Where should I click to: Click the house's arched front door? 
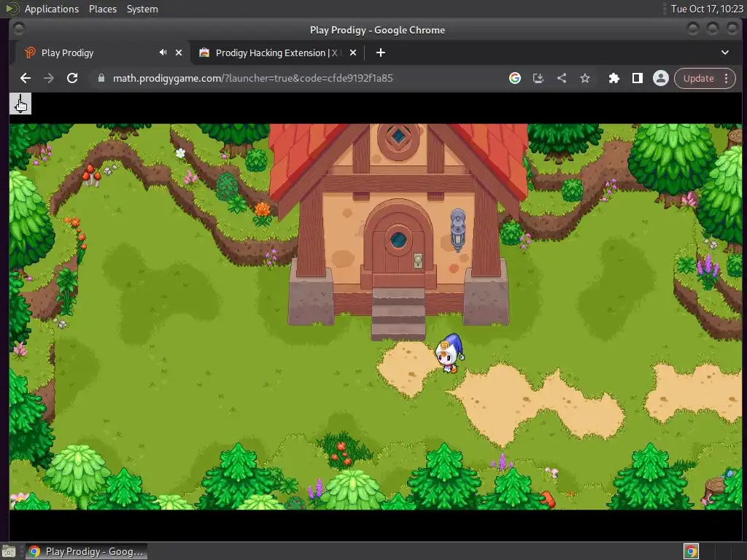click(x=398, y=244)
